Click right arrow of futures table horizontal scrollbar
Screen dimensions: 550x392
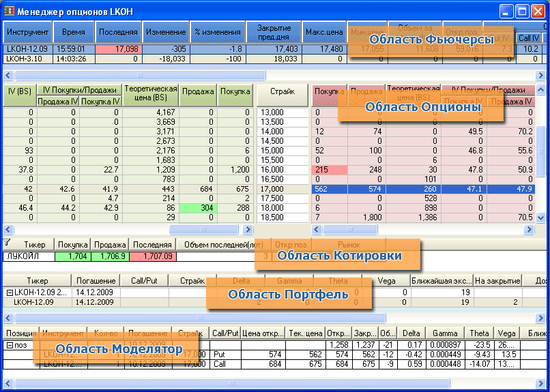tap(540, 75)
